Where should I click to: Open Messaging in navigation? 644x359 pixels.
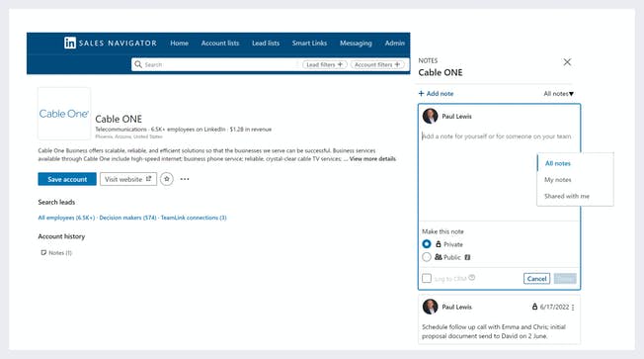pyautogui.click(x=356, y=44)
